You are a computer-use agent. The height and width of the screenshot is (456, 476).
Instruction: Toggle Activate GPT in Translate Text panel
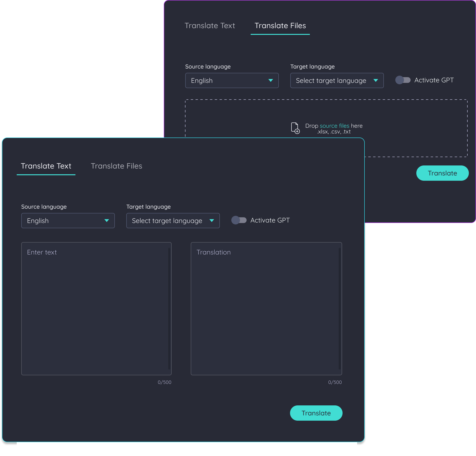[239, 220]
